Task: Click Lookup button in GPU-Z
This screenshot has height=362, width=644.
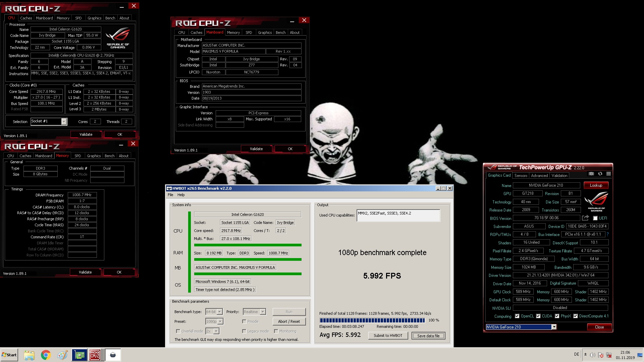Action: [596, 185]
